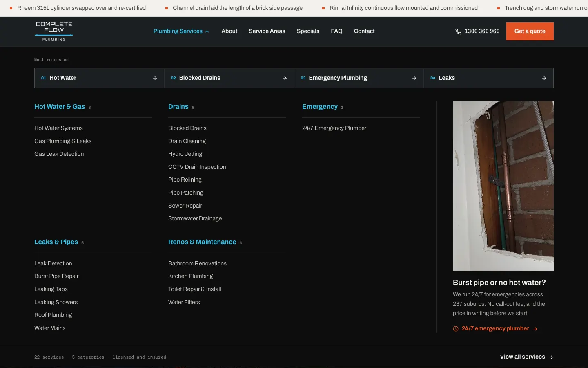588x368 pixels.
Task: Click the Get a quote button
Action: pyautogui.click(x=530, y=31)
